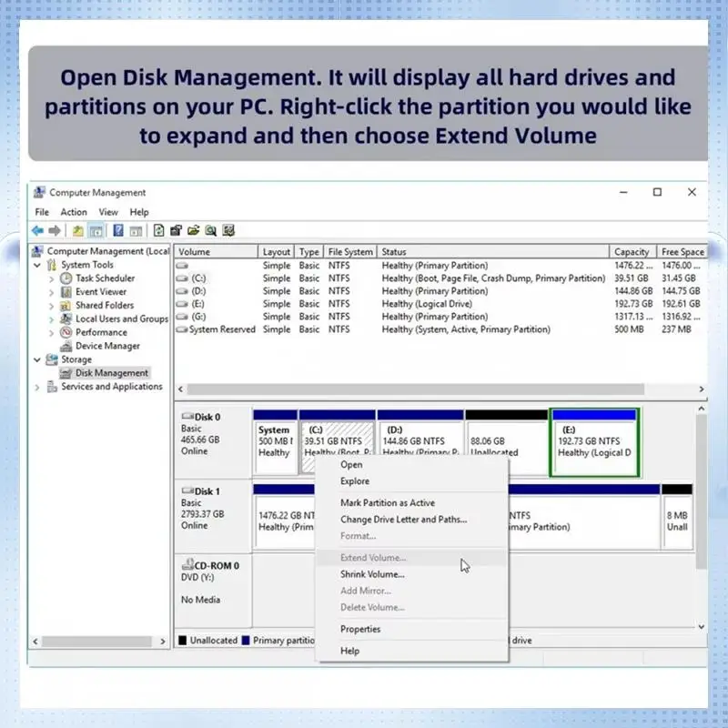Click the open folder toolbar icon
728x728 pixels.
pyautogui.click(x=194, y=230)
